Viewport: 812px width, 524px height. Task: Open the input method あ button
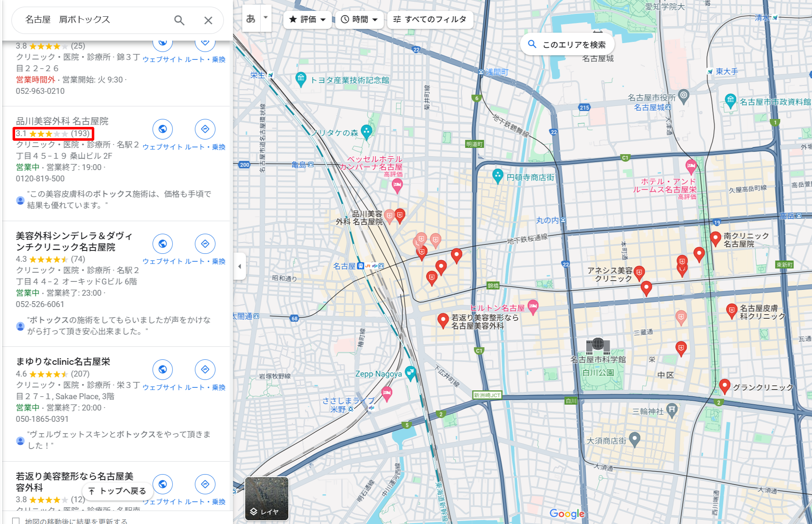click(251, 18)
